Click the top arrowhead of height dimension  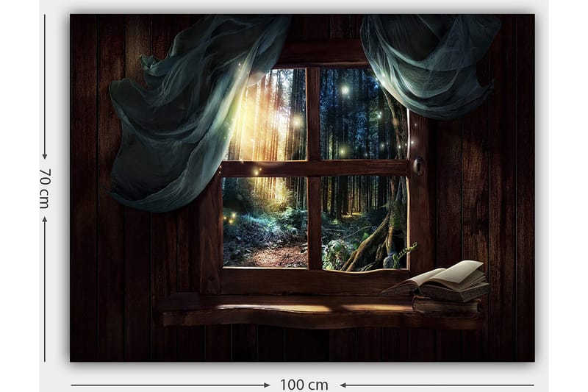45,156
